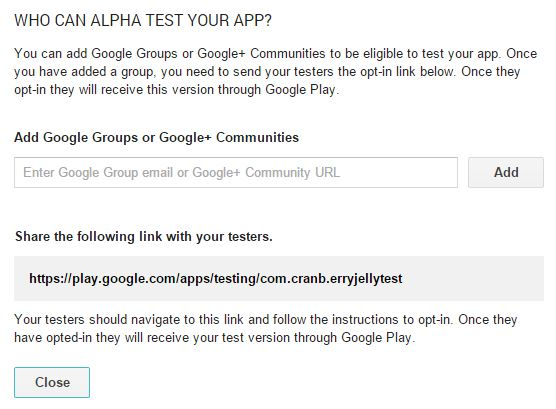Viewport: 556px width, 409px height.
Task: Click the empty gray area beside the testing URL
Action: 472,278
